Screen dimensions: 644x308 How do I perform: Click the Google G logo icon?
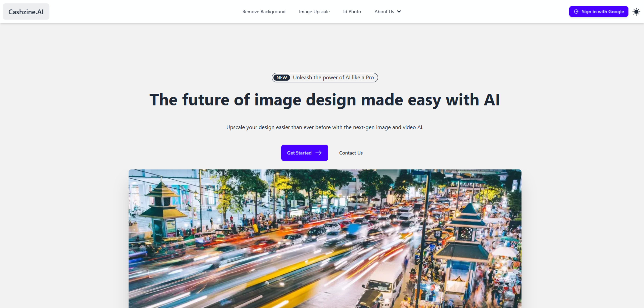point(576,12)
